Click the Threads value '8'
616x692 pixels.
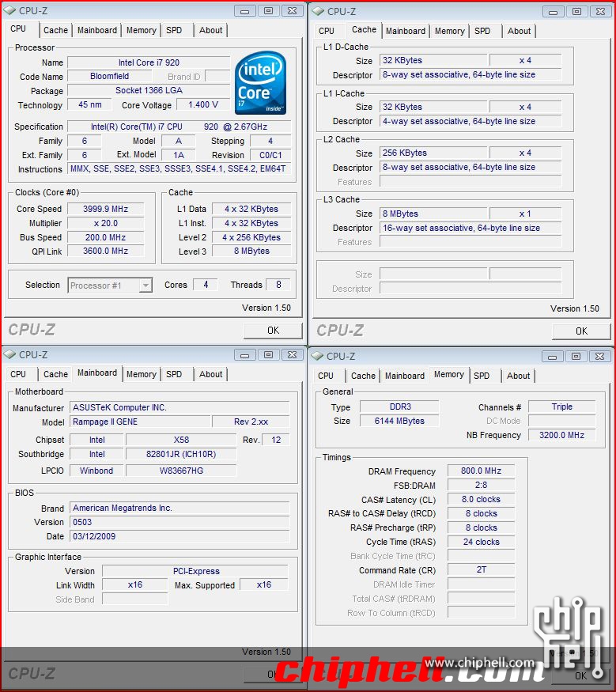278,285
